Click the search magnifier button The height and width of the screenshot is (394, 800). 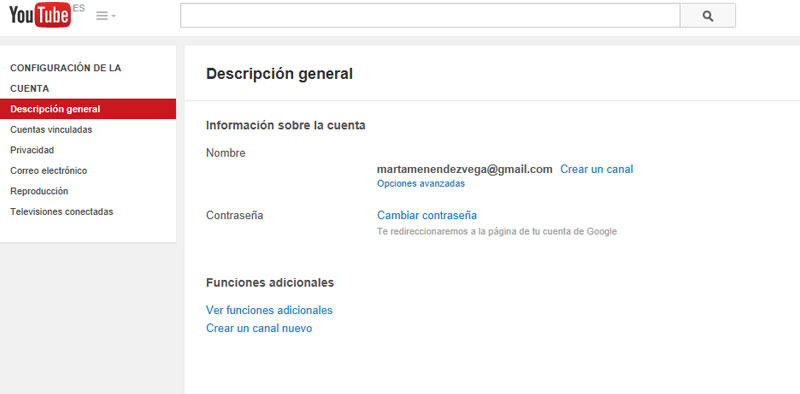pyautogui.click(x=708, y=16)
